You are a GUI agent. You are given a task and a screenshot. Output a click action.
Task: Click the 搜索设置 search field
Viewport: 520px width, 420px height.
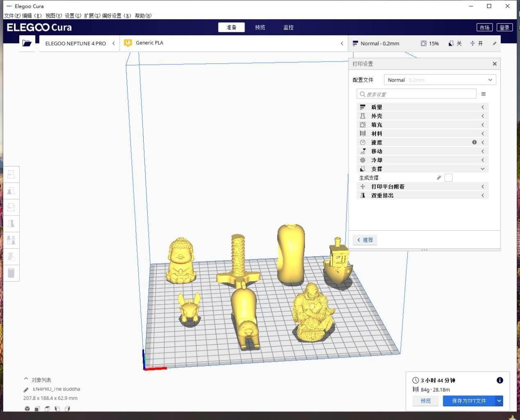[x=417, y=94]
